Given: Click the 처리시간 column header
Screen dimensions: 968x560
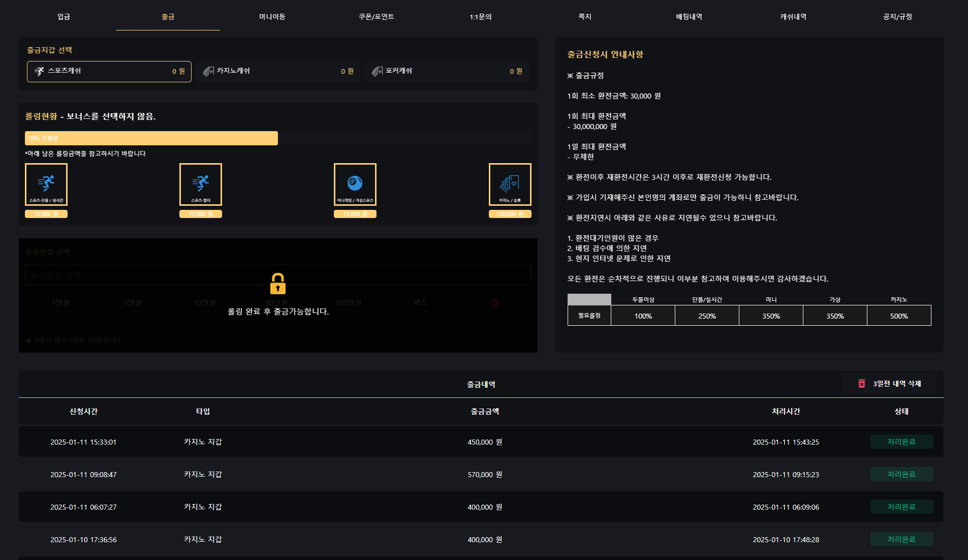Looking at the screenshot, I should pyautogui.click(x=786, y=411).
